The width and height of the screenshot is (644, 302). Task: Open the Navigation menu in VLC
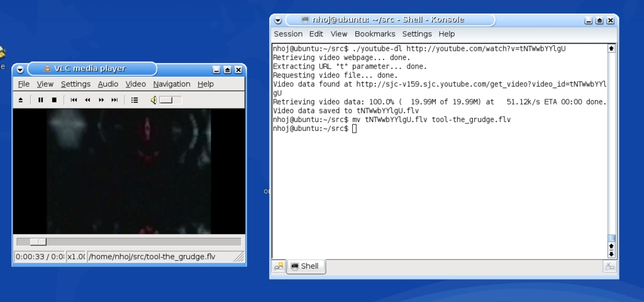(x=171, y=84)
